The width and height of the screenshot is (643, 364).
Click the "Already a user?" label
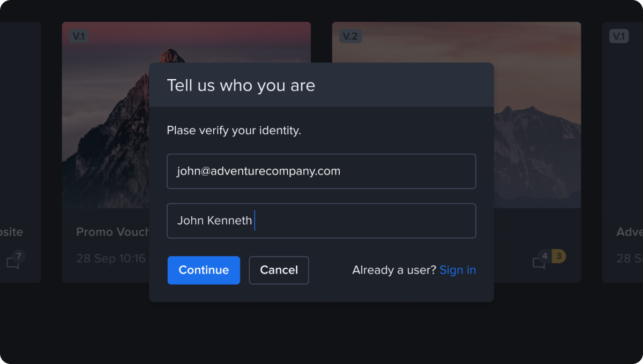[x=394, y=270]
